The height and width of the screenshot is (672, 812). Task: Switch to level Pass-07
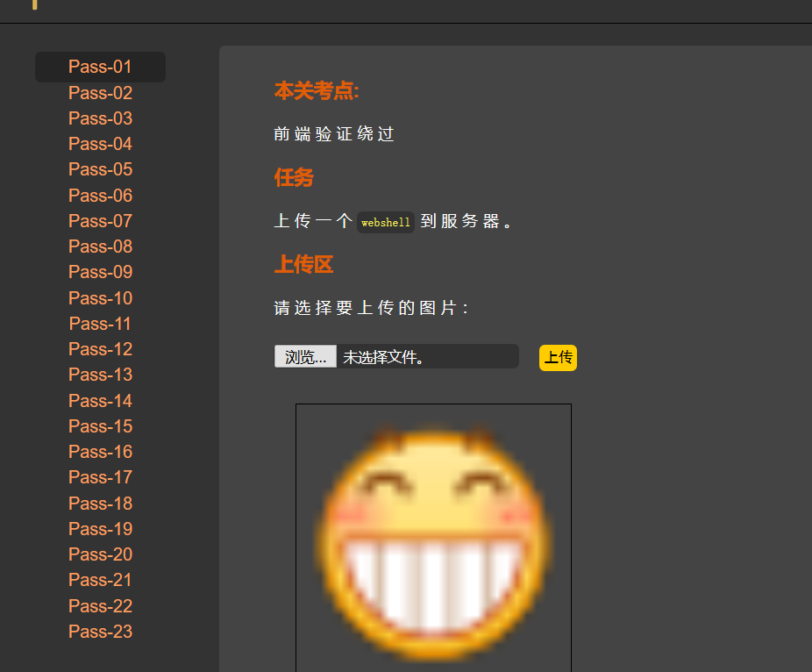click(x=100, y=220)
